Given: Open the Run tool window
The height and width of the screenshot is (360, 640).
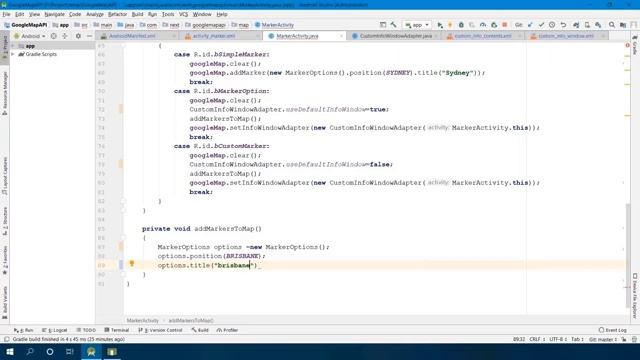Looking at the screenshot, I should point(24,330).
